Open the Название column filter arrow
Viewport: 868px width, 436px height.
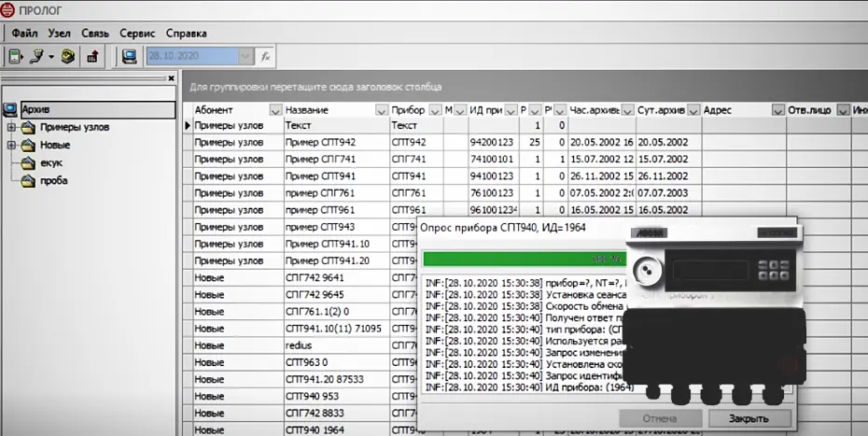tap(382, 110)
